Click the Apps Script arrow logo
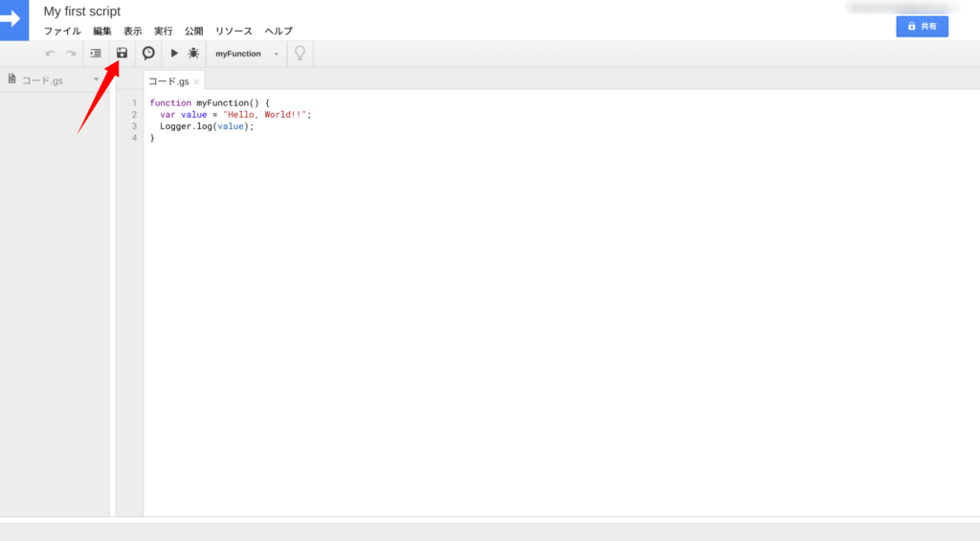The height and width of the screenshot is (541, 980). pyautogui.click(x=13, y=19)
